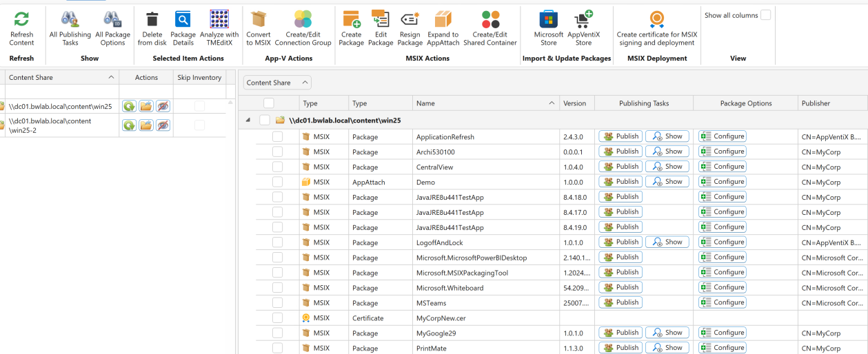Sort by Publishing Tasks column header

(x=644, y=103)
